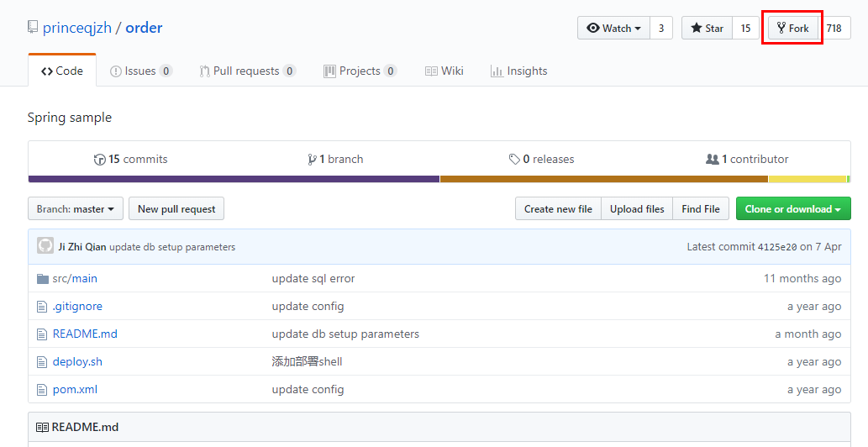
Task: Click the README book icon in README header
Action: pos(42,427)
